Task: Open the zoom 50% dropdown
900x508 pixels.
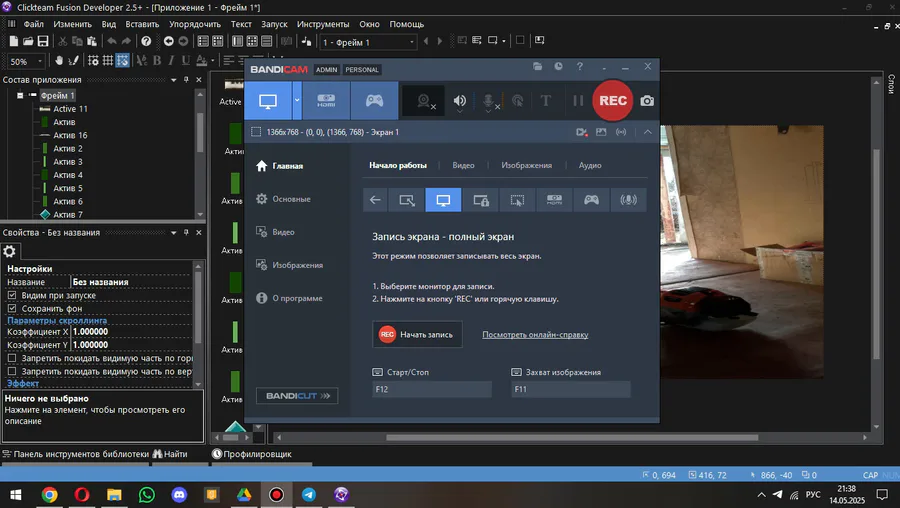Action: [40, 61]
